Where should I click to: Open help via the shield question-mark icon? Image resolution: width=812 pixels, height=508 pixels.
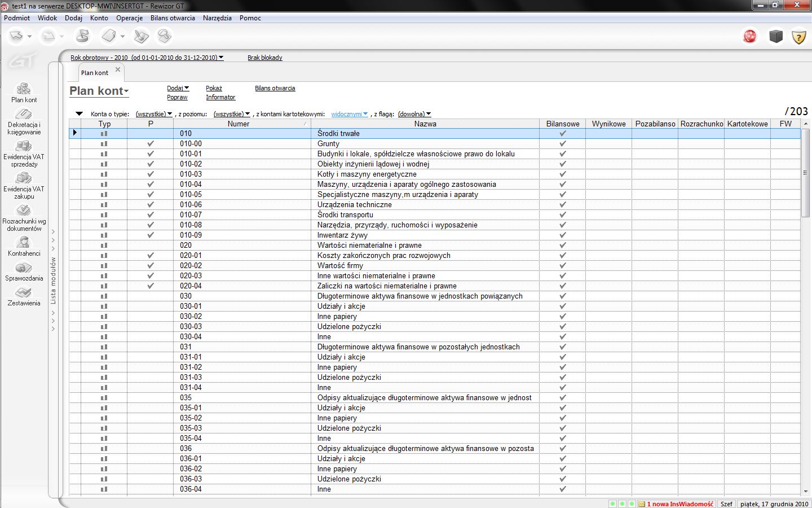pos(799,37)
